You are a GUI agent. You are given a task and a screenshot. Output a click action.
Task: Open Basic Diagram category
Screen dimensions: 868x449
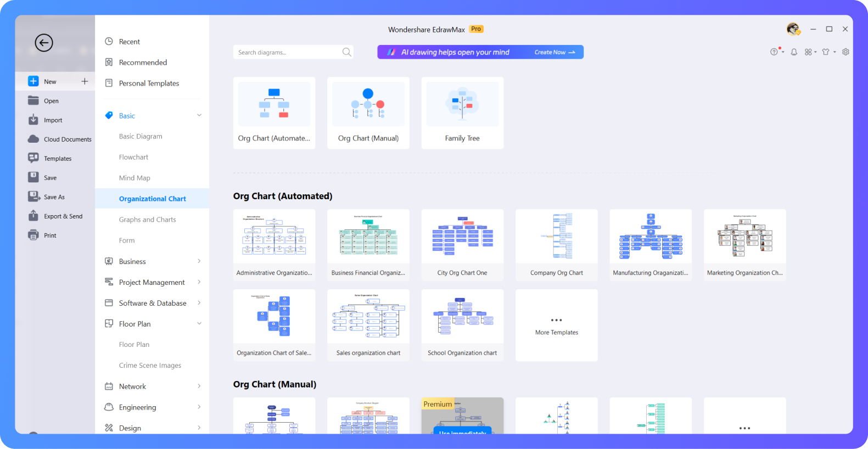[x=141, y=136]
